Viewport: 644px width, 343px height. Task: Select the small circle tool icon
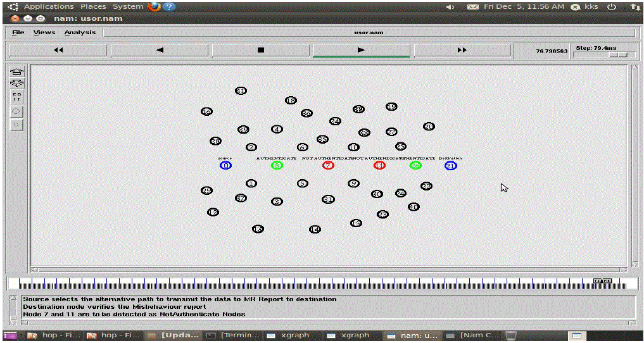[x=17, y=125]
